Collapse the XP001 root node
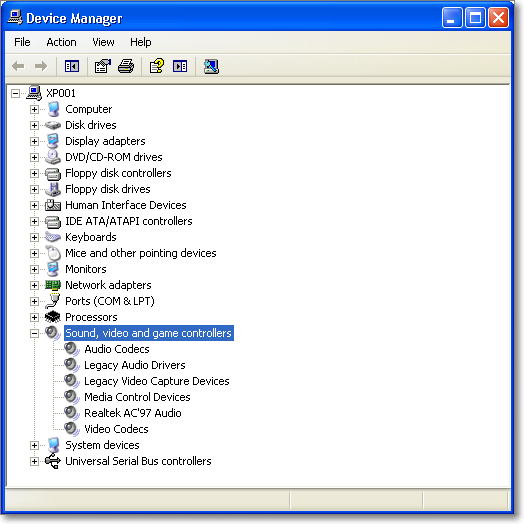Viewport: 524px width, 524px height. [15, 93]
